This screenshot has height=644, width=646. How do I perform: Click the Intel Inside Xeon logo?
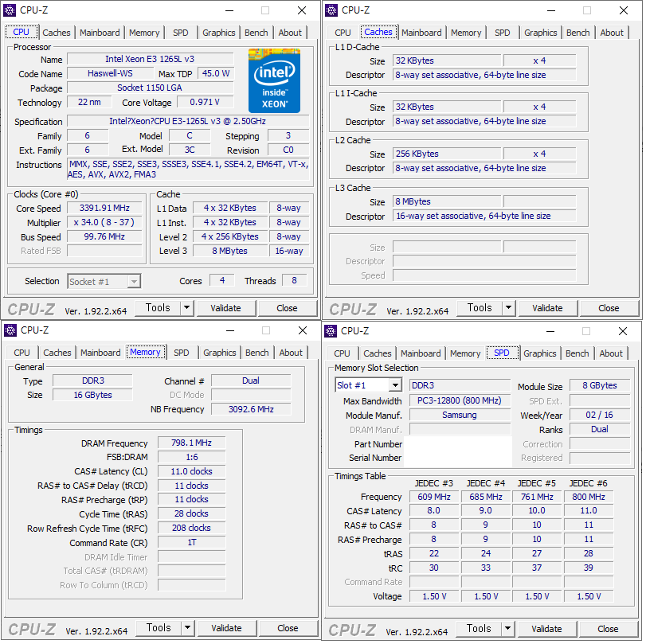tap(274, 80)
